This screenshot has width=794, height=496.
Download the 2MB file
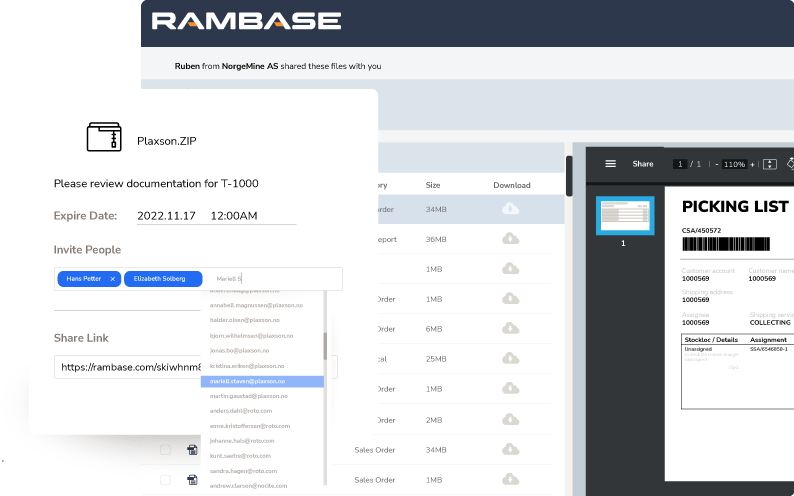[x=510, y=419]
